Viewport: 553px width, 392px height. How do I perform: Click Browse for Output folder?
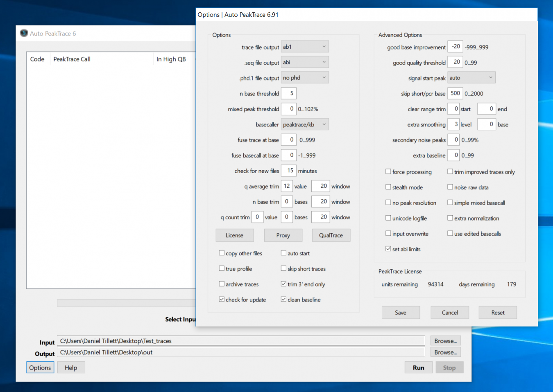tap(446, 352)
